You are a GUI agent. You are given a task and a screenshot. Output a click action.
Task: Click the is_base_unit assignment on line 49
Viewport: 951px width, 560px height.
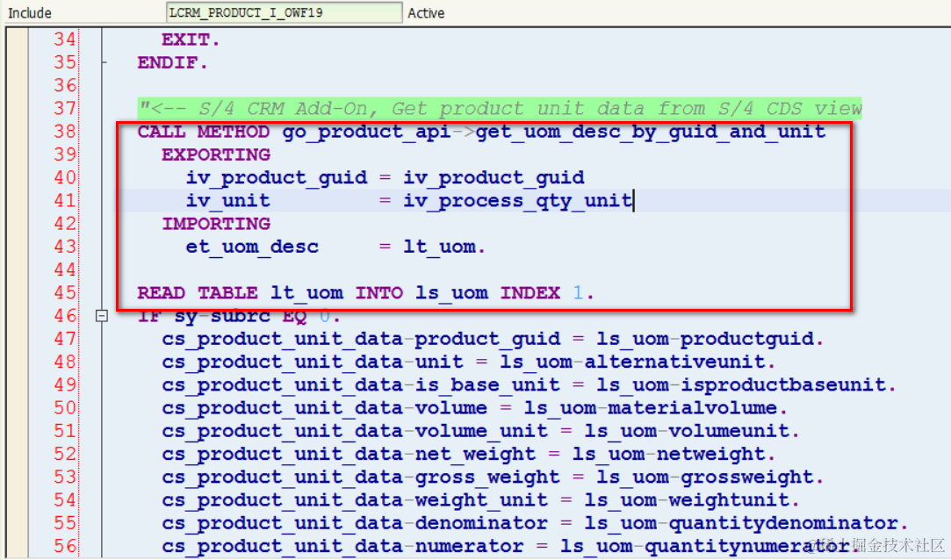click(x=529, y=384)
